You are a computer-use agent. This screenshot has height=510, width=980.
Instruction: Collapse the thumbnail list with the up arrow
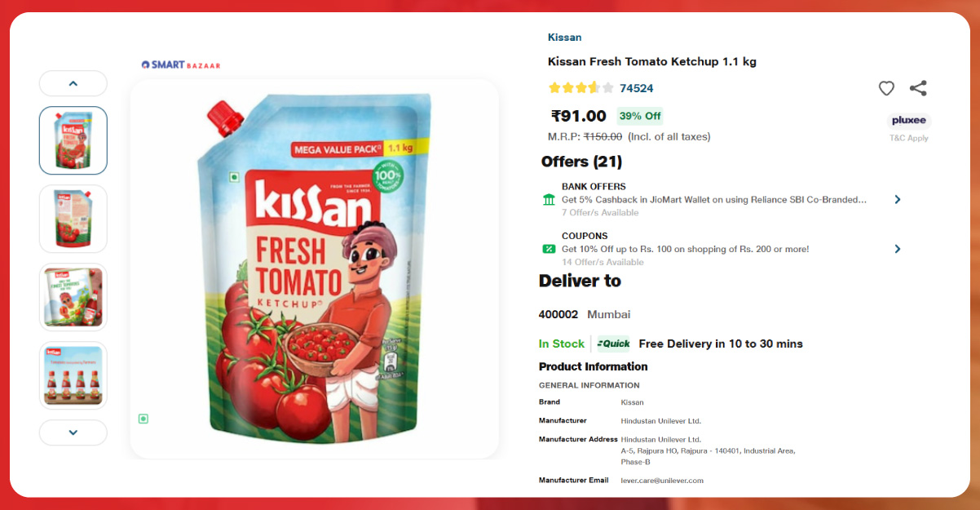[x=73, y=82]
